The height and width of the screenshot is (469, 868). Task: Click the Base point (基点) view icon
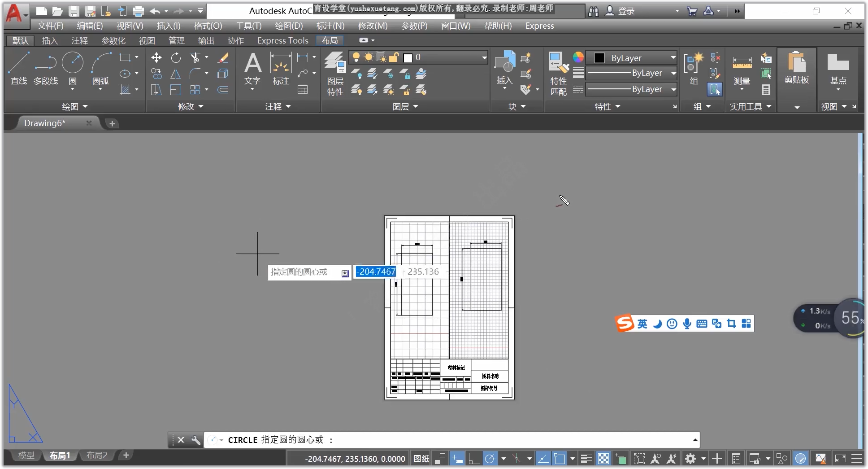pos(838,68)
